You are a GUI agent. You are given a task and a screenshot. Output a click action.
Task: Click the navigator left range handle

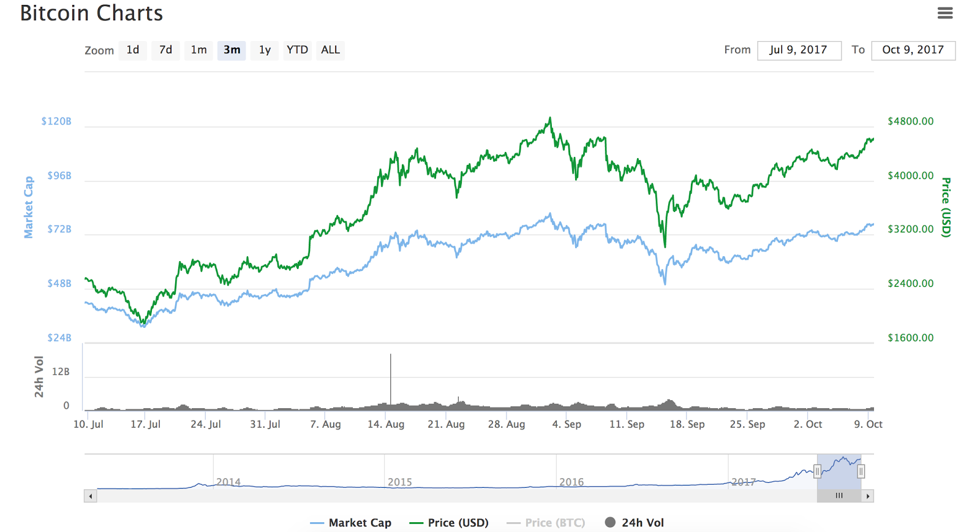[x=817, y=471]
